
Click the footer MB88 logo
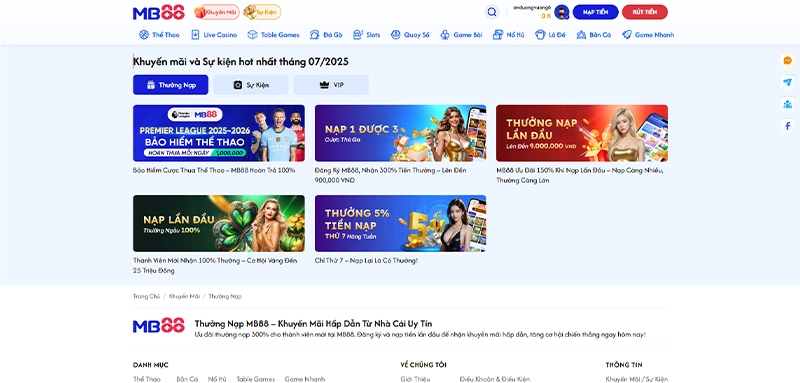(158, 325)
